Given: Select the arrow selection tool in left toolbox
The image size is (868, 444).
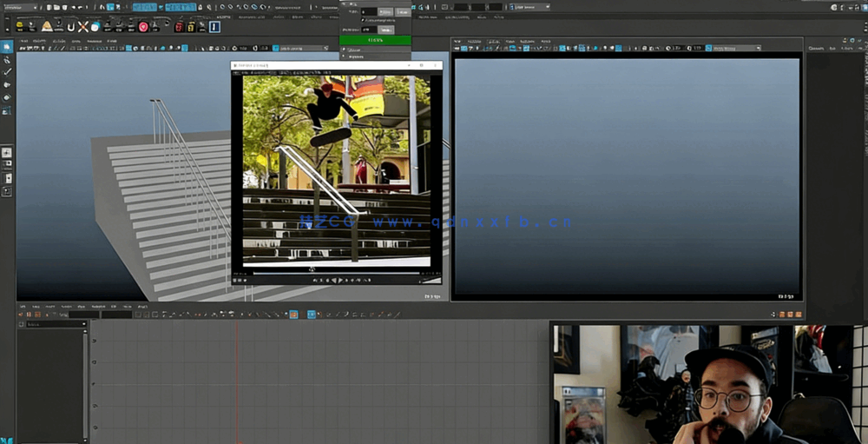Looking at the screenshot, I should tap(7, 47).
